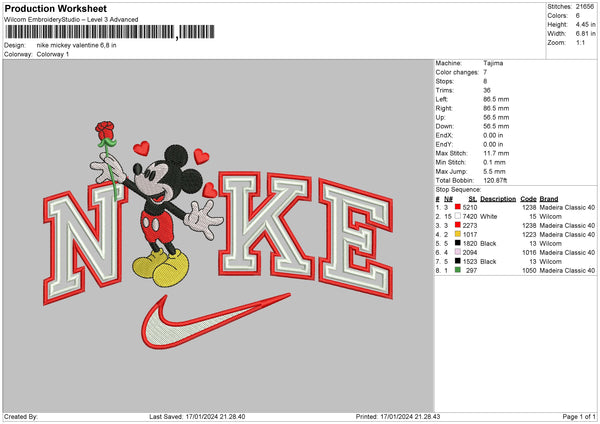Click the Production Worksheet title
600x424 pixels.
tap(55, 8)
